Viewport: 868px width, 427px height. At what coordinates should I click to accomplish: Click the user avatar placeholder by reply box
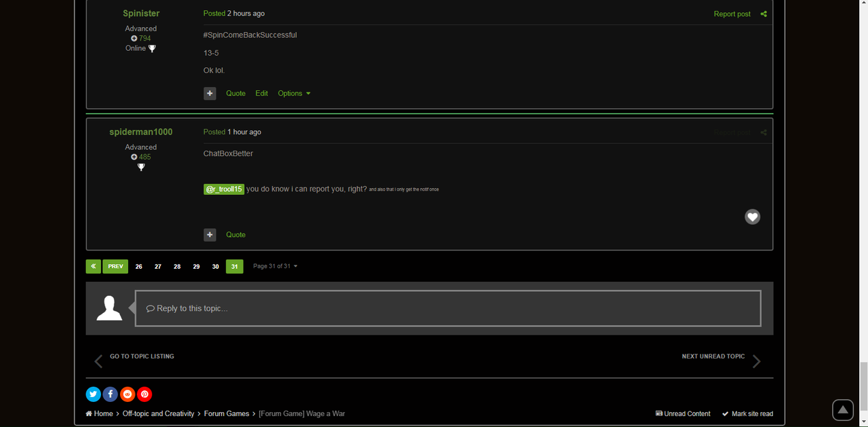pyautogui.click(x=109, y=309)
